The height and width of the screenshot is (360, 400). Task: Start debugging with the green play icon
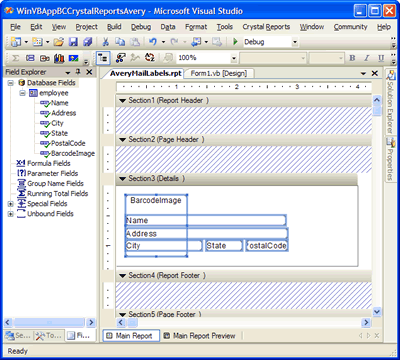pyautogui.click(x=235, y=42)
